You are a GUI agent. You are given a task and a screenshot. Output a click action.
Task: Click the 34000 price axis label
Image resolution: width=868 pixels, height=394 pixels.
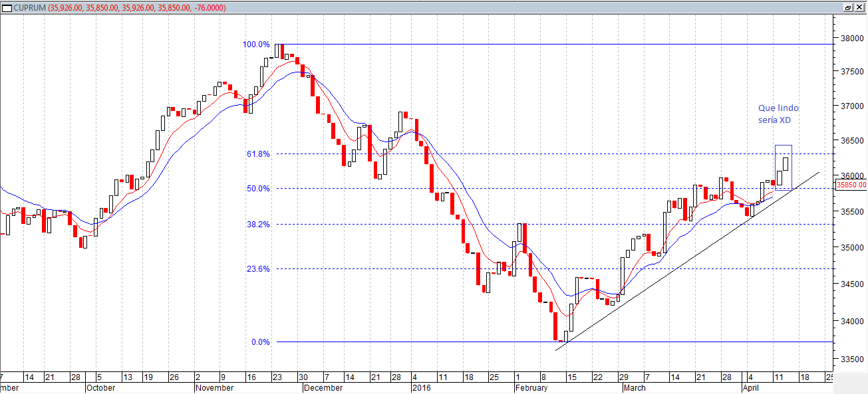[x=852, y=322]
